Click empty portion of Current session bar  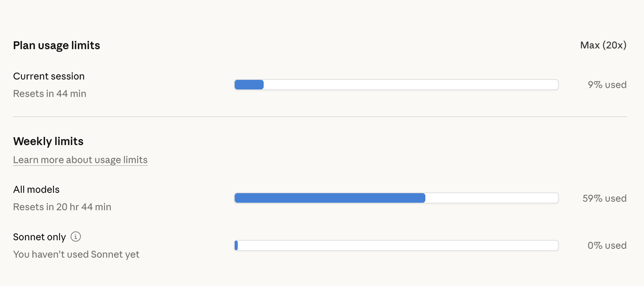click(409, 85)
